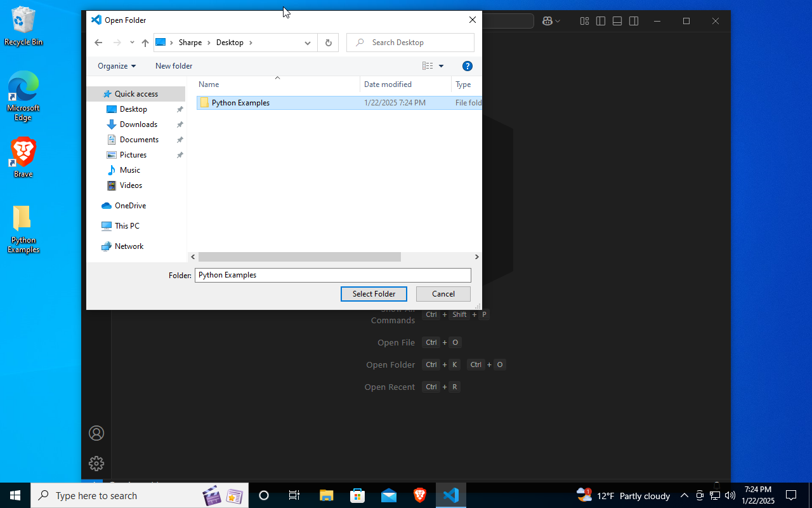
Task: Click the refresh button beside address bar
Action: coord(328,43)
